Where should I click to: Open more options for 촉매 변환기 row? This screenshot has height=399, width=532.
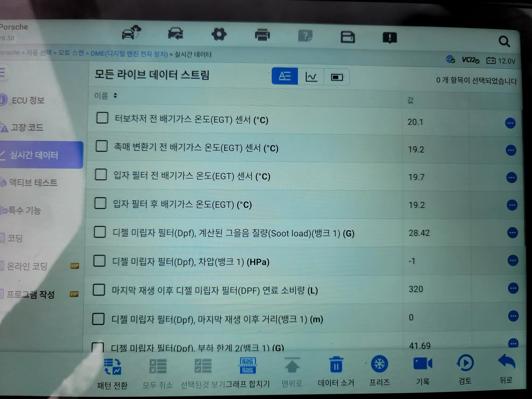(x=511, y=150)
